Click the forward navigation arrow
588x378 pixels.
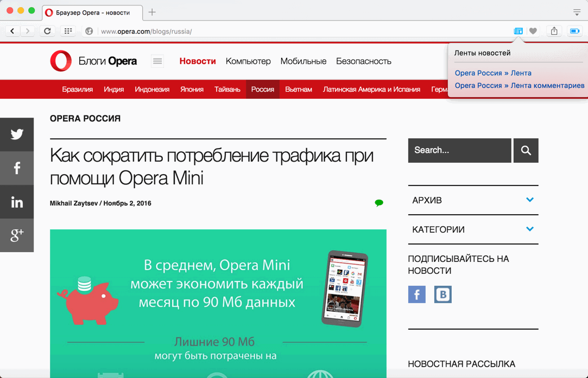click(27, 31)
